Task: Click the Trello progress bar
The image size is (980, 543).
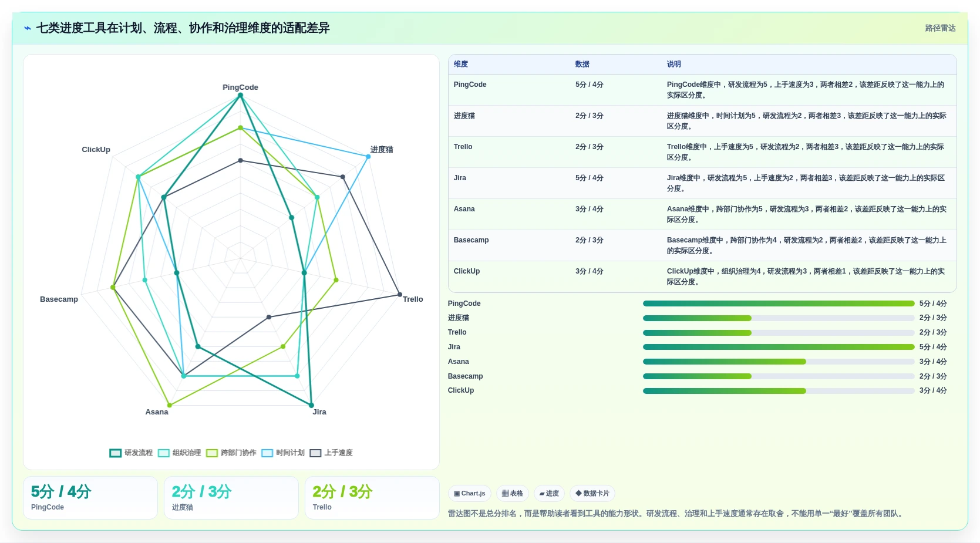Action: 779,333
